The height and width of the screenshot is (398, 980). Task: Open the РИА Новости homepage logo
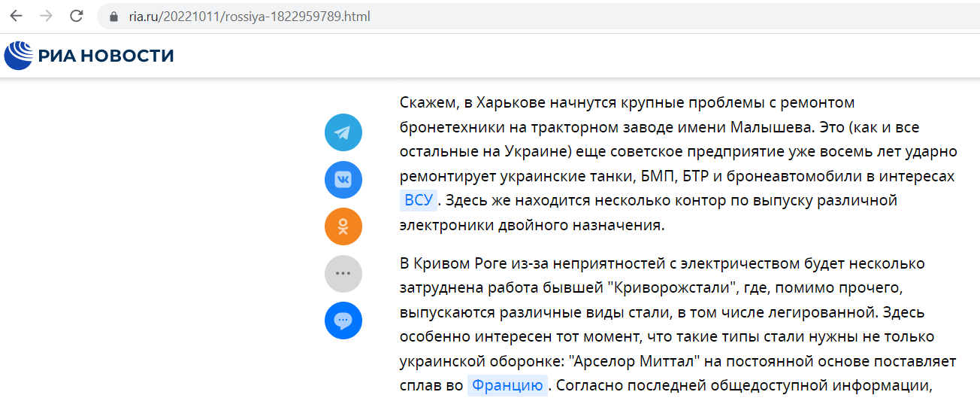pos(89,55)
